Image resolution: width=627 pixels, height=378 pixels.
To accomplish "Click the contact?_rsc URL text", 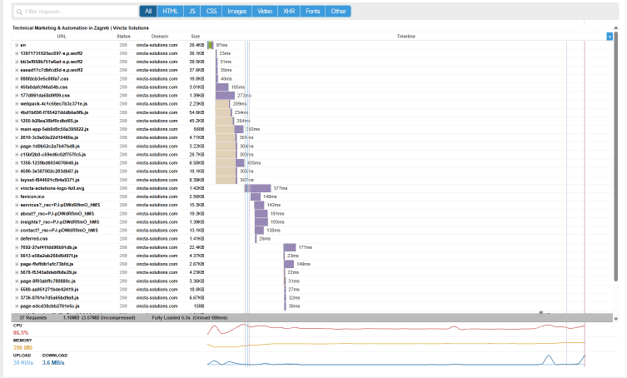I will tap(59, 230).
